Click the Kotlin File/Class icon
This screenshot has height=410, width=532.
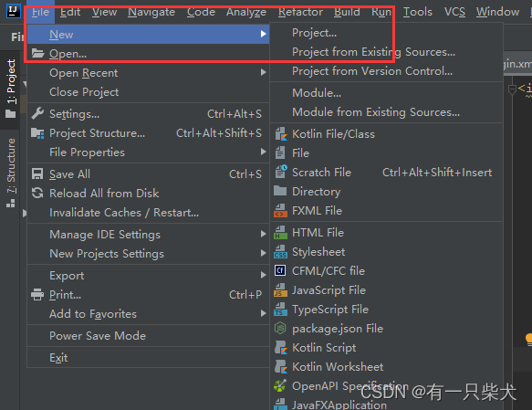click(280, 134)
